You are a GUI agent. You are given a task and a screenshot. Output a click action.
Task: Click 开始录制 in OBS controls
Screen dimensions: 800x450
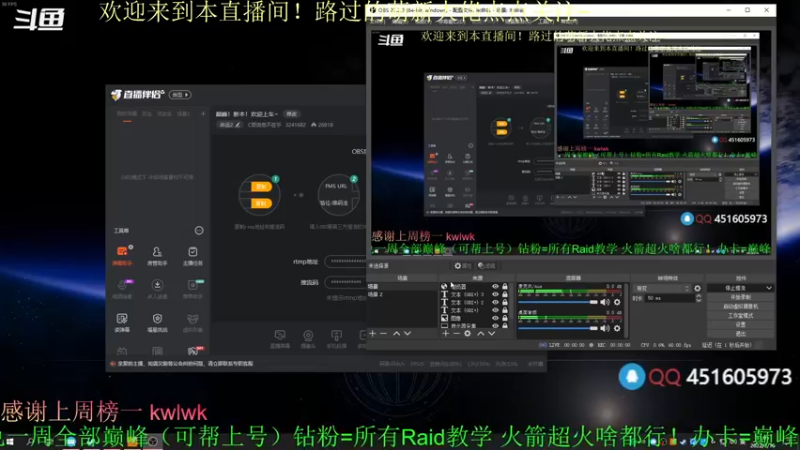(x=740, y=297)
